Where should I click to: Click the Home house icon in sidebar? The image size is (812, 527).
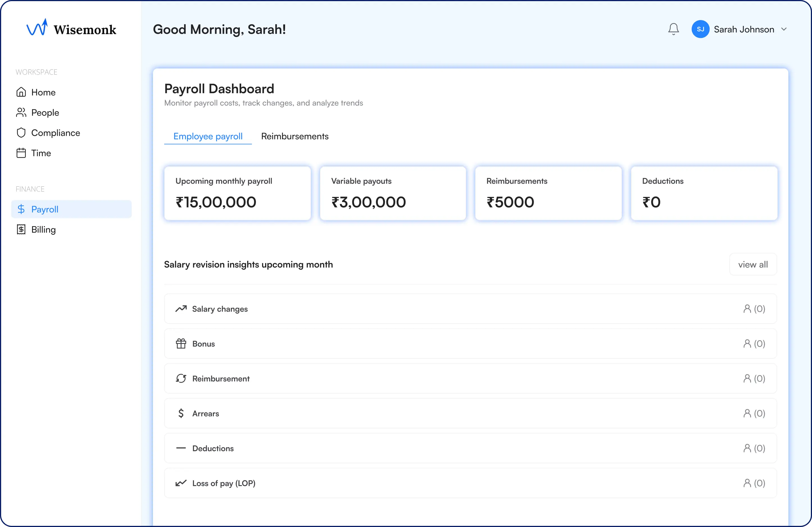tap(21, 92)
